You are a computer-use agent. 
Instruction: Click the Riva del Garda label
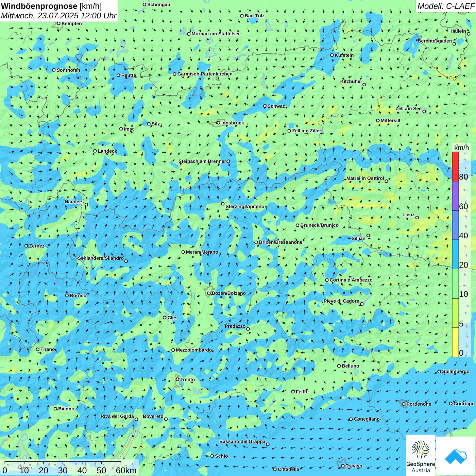pos(117,416)
